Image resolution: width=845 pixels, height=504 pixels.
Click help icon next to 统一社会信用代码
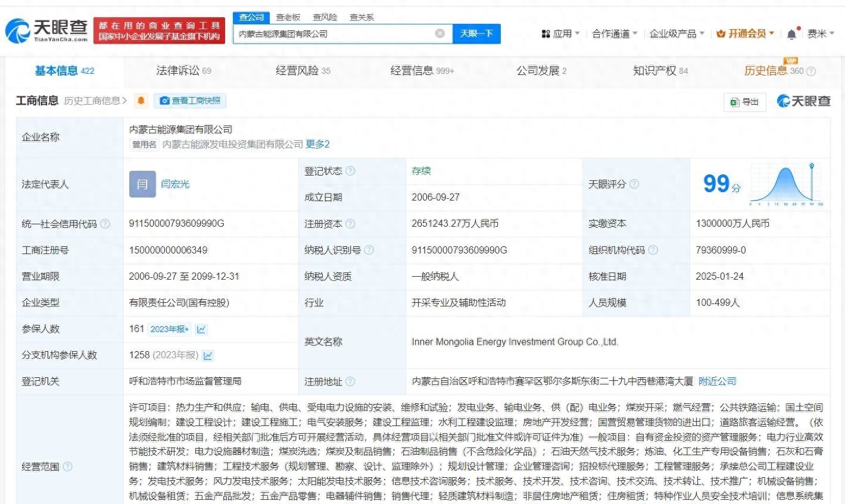(x=105, y=224)
